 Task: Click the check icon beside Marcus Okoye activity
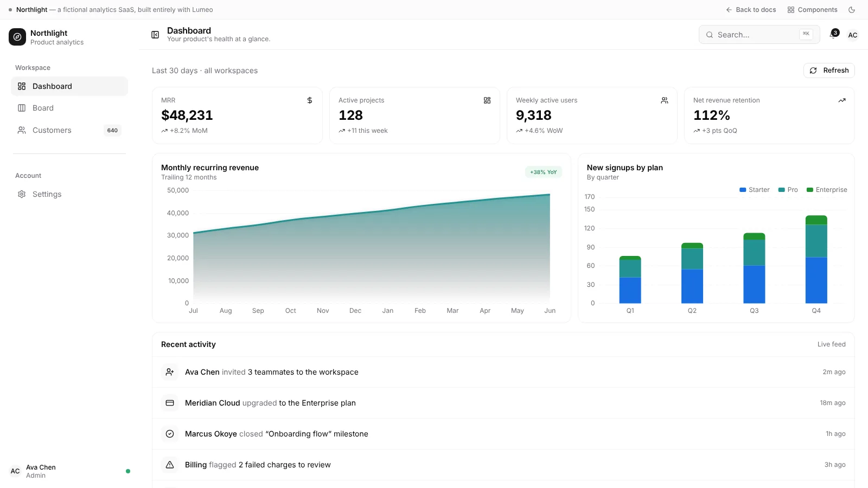170,434
